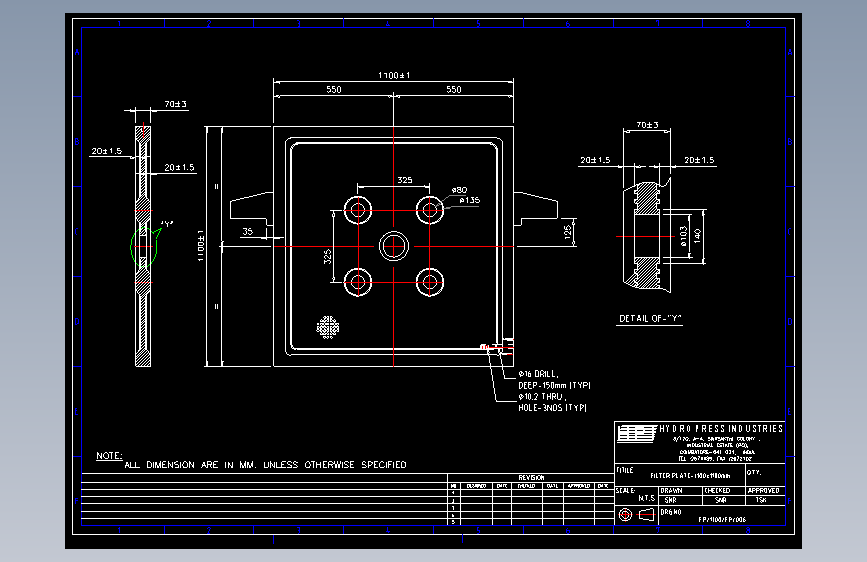Select the 140 dimension in detail view

click(697, 236)
